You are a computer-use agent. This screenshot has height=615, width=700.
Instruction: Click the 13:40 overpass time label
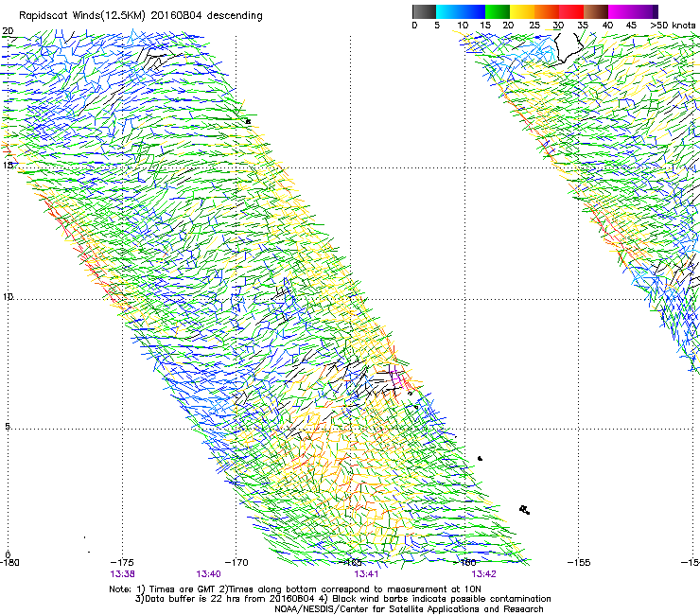click(x=208, y=574)
